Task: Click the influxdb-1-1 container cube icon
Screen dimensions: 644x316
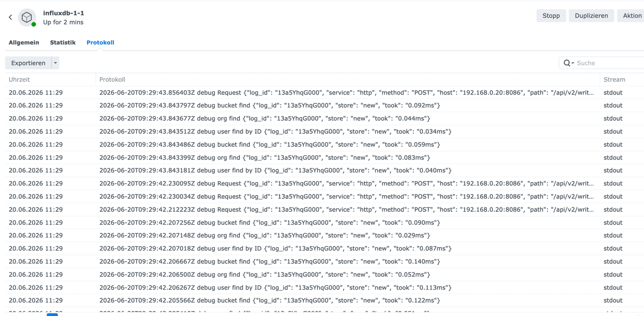Action: (27, 17)
